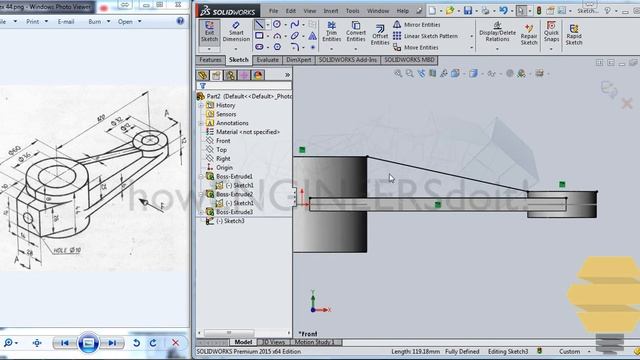The height and width of the screenshot is (360, 640).
Task: Select the Spline sketch tool
Action: point(294,24)
